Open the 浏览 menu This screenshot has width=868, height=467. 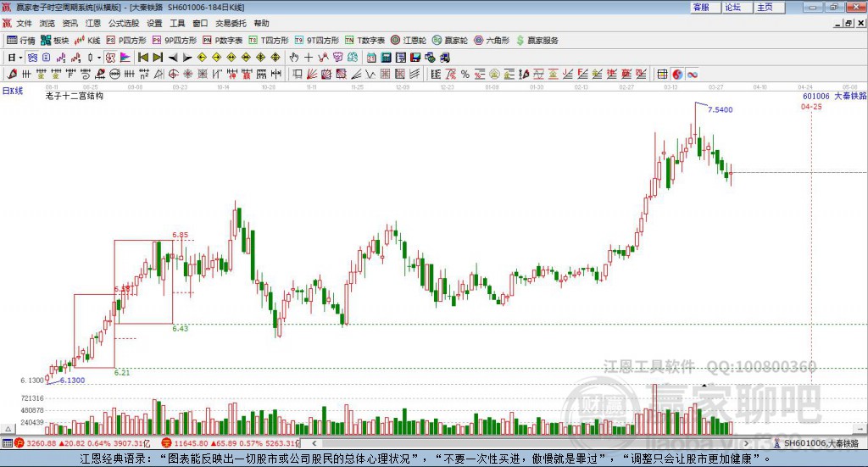(x=47, y=23)
